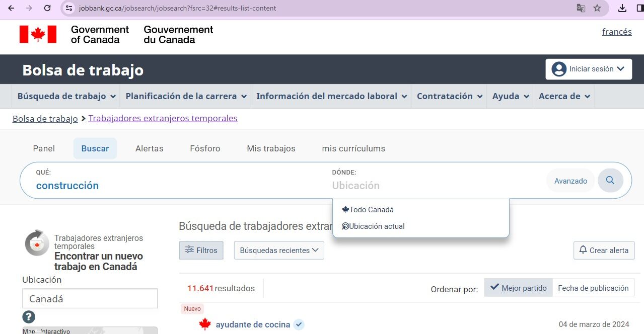Toggle the Filtros filter panel
This screenshot has width=644, height=334.
(x=201, y=250)
